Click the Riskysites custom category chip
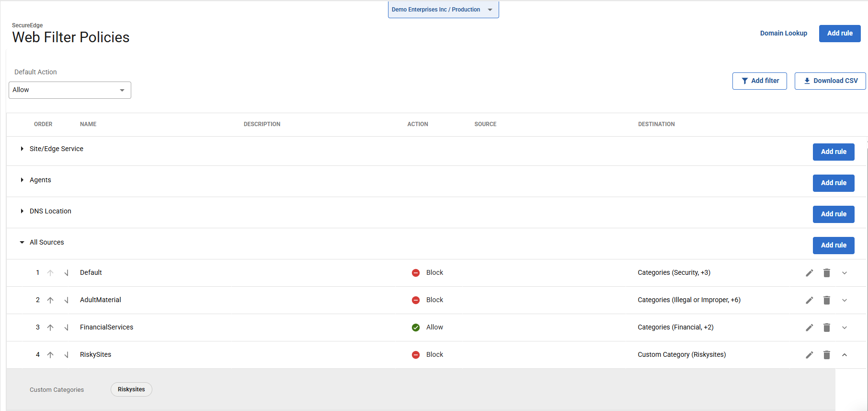The image size is (868, 411). tap(131, 389)
